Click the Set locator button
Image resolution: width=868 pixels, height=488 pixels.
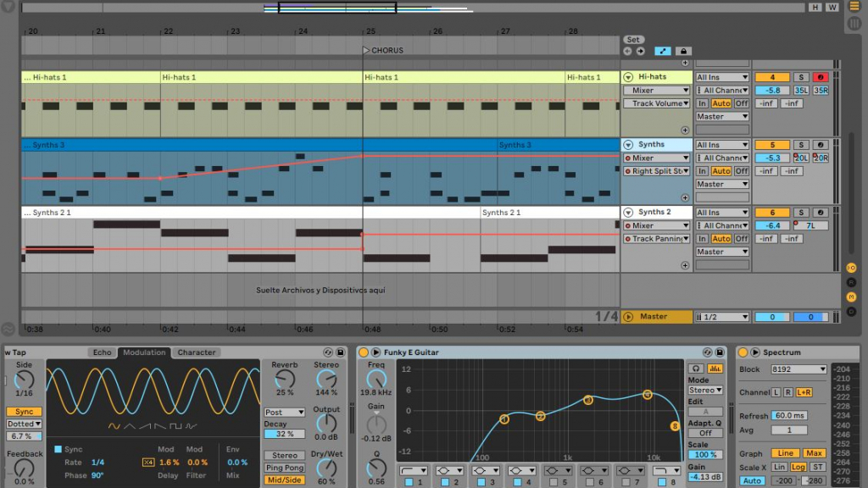[x=633, y=40]
